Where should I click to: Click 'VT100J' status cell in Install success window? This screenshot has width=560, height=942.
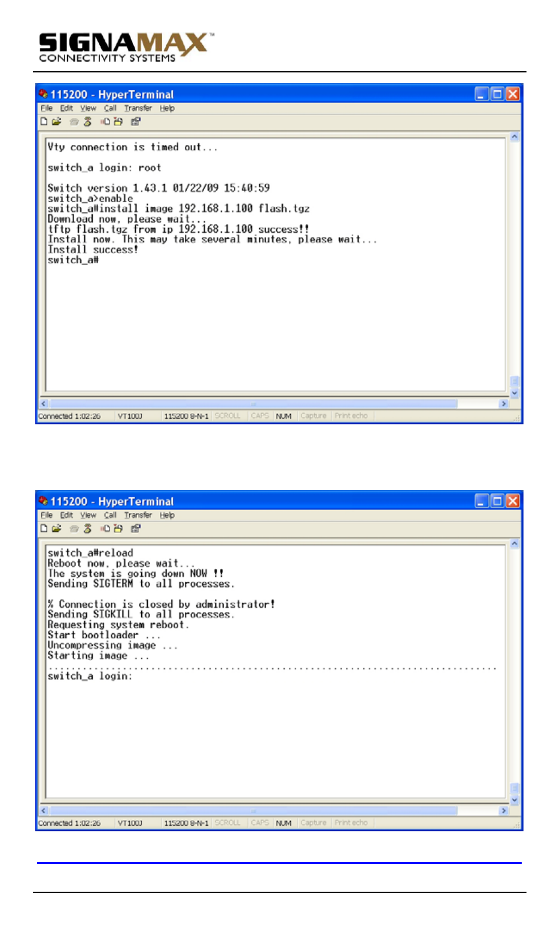(x=130, y=417)
